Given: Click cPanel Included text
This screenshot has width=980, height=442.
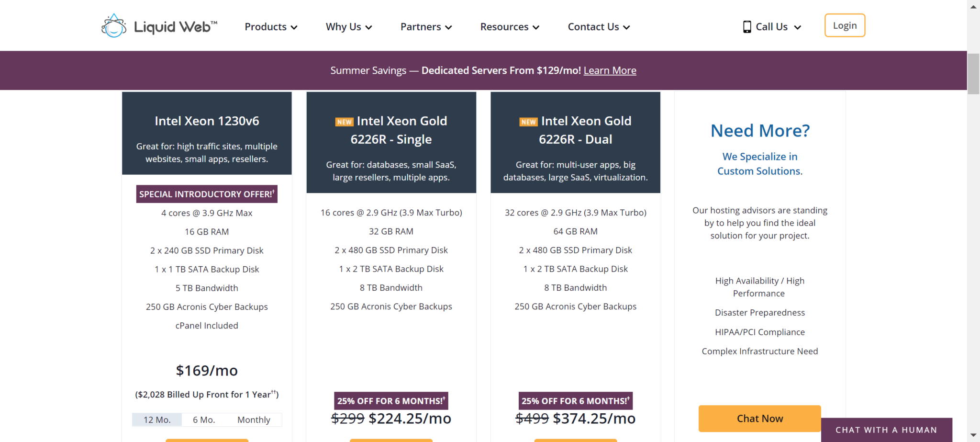Looking at the screenshot, I should 207,326.
